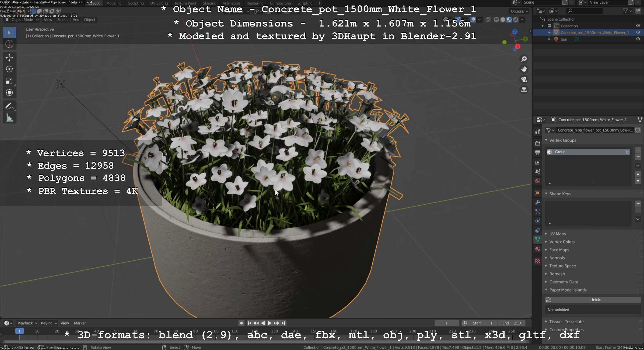Screen dimensions: 644x350
Task: Open the Options dropdown
Action: (519, 11)
